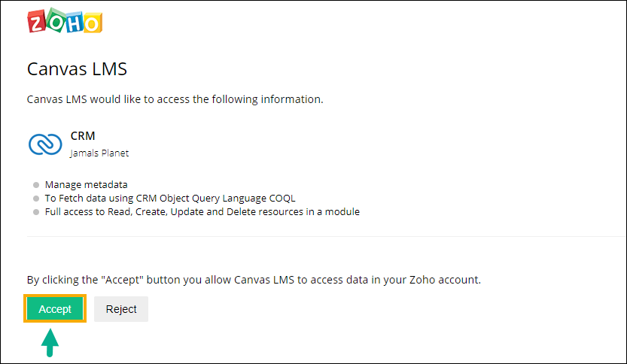Click the horizontal divider above the consent notice
The image size is (627, 364).
(327, 237)
